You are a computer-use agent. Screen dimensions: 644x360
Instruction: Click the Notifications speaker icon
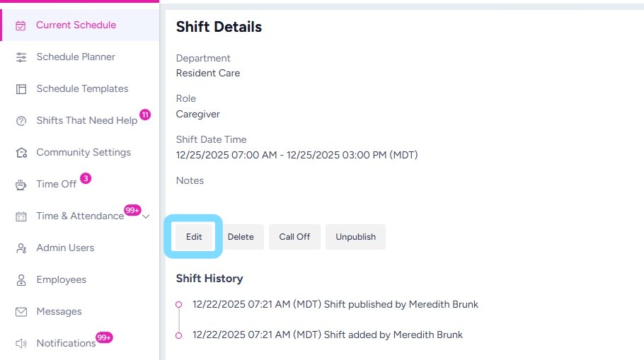pos(21,344)
